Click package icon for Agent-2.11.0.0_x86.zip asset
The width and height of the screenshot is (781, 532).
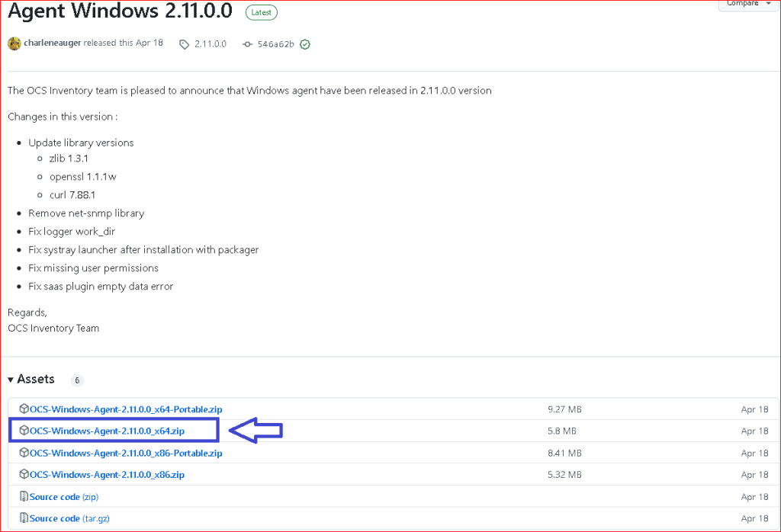pos(24,474)
